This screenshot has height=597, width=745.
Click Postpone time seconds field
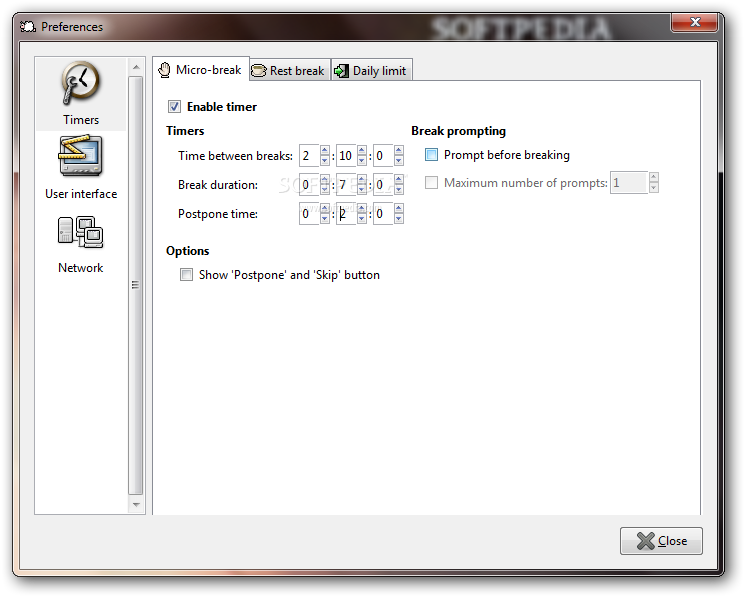(383, 213)
